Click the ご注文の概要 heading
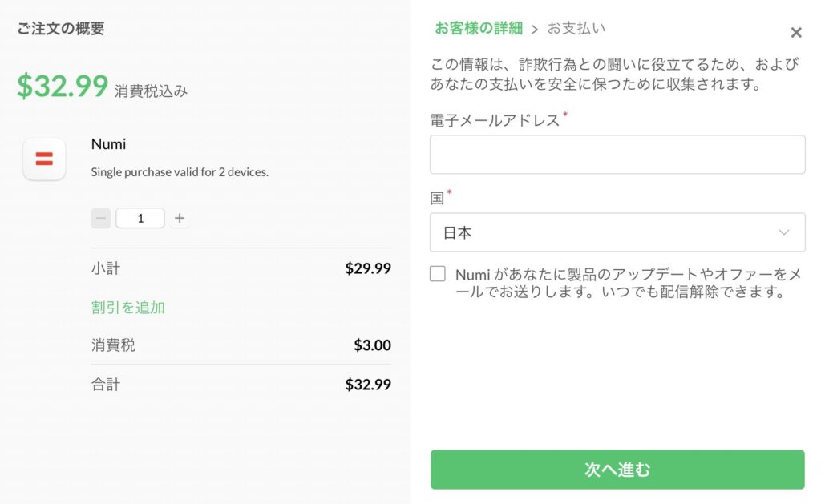821x504 pixels. (x=61, y=28)
